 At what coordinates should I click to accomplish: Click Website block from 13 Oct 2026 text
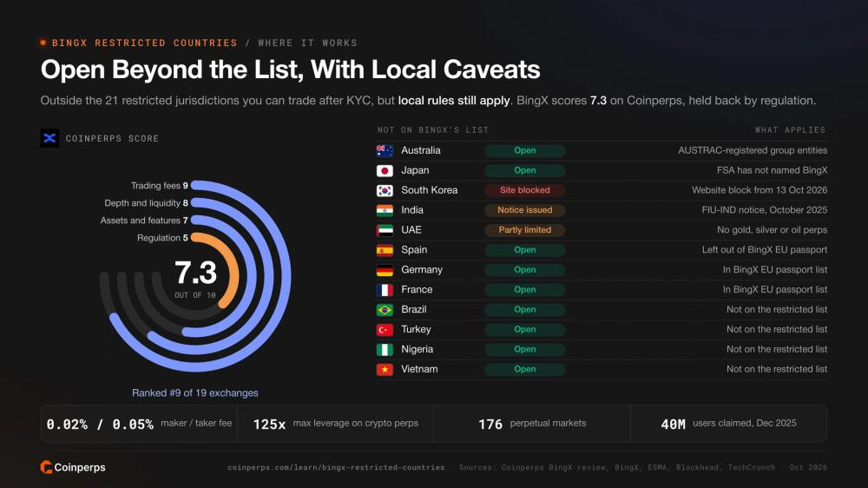pyautogui.click(x=759, y=190)
